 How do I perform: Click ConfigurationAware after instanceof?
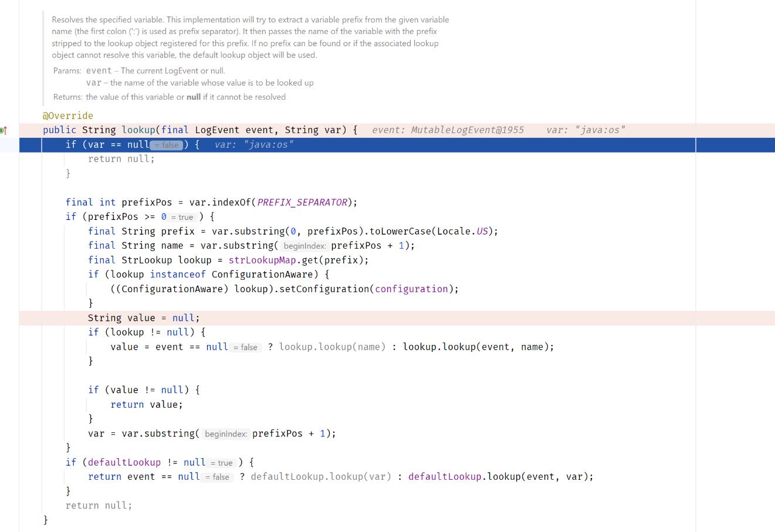tap(262, 275)
